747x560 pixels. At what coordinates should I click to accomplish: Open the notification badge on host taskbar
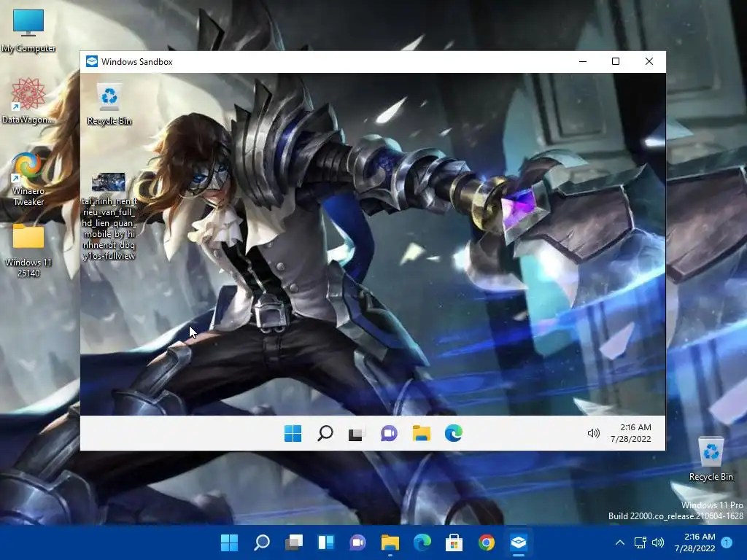pos(727,542)
